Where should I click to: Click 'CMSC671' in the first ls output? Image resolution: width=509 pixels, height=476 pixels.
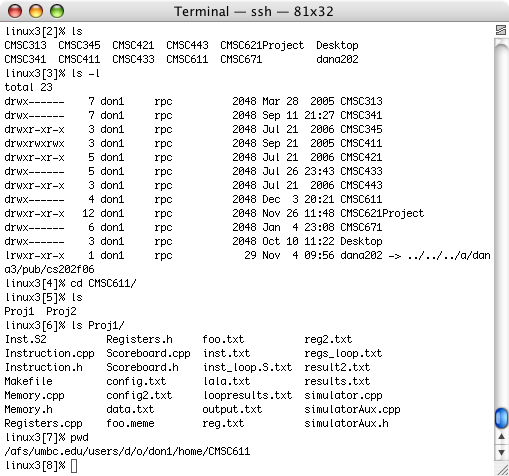click(241, 59)
